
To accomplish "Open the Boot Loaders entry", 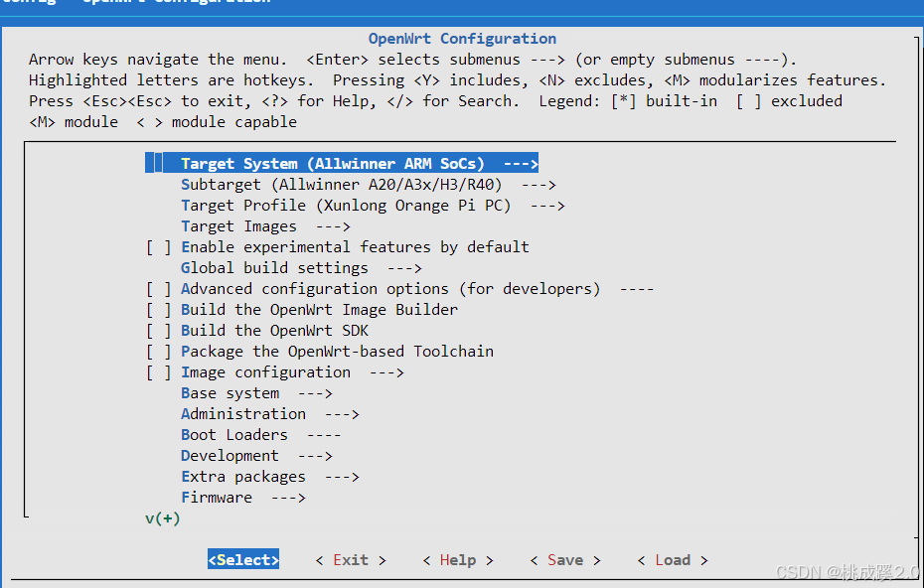I will click(x=260, y=435).
